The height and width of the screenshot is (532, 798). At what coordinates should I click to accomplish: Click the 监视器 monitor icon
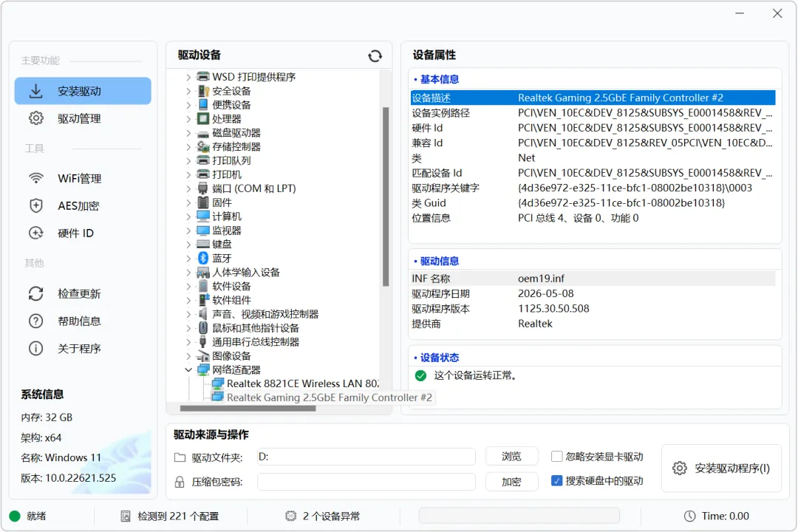point(203,230)
